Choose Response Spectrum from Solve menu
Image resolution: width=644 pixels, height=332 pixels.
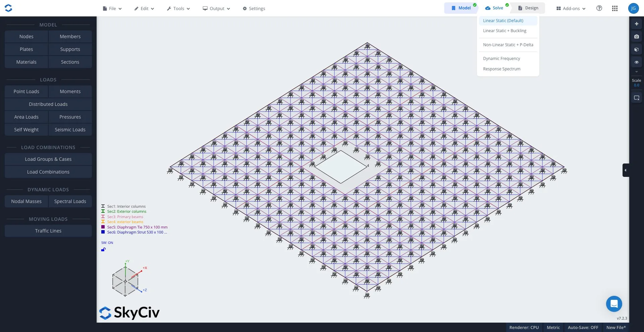coord(501,69)
